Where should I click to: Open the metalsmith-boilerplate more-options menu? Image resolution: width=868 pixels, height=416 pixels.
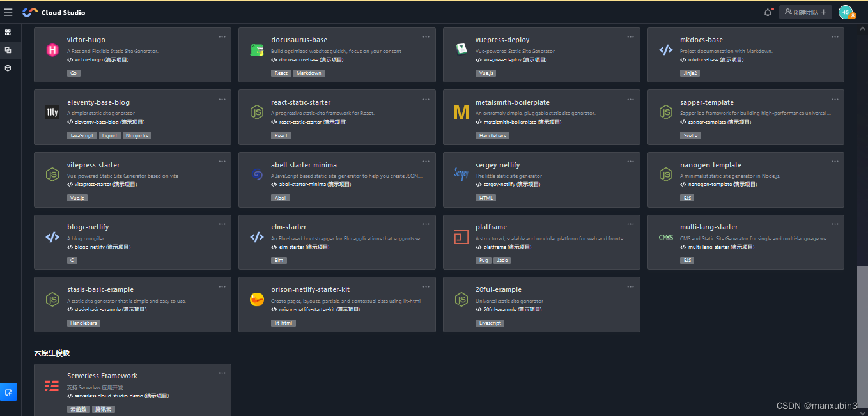(x=631, y=99)
